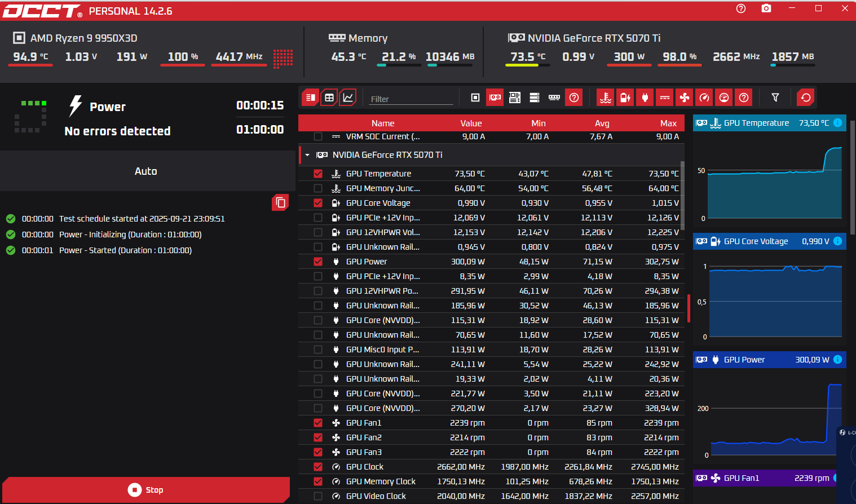Screen dimensions: 856x504
Task: Click the Auto settings button
Action: 146,171
